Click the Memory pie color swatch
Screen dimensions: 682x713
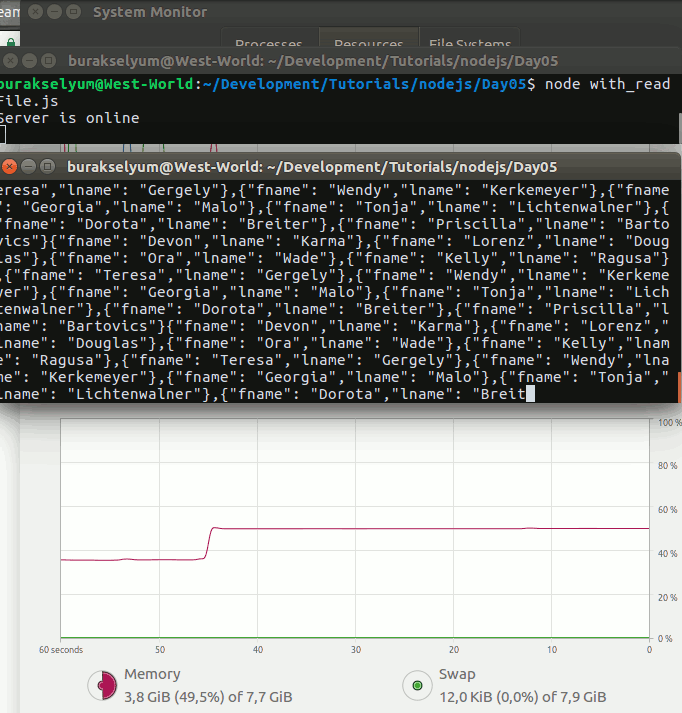(x=101, y=685)
